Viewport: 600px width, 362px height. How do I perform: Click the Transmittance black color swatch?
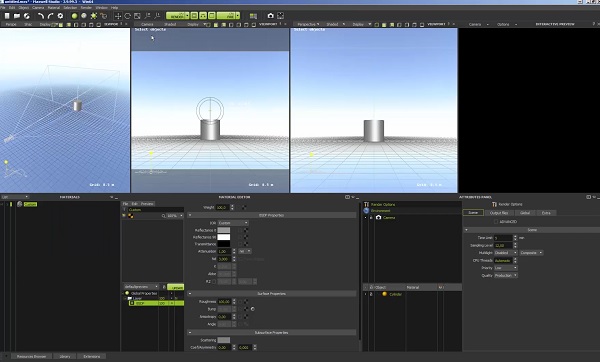point(224,244)
